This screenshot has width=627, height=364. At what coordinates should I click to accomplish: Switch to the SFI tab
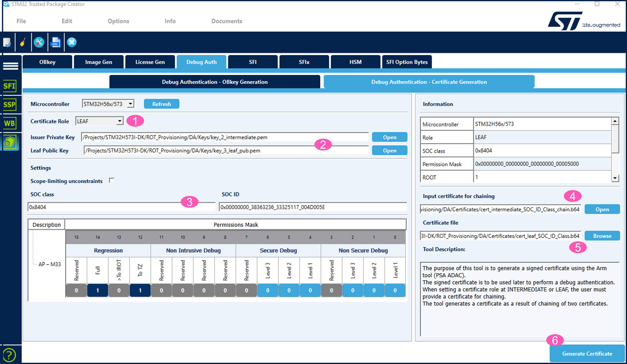pos(253,62)
